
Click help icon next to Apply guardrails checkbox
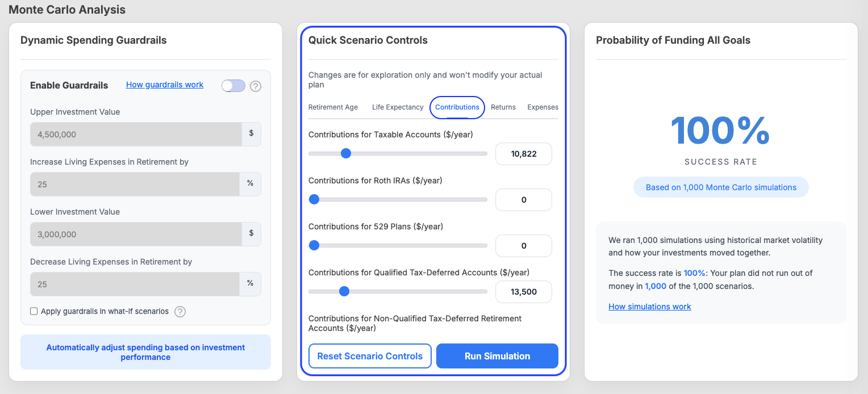pyautogui.click(x=180, y=312)
